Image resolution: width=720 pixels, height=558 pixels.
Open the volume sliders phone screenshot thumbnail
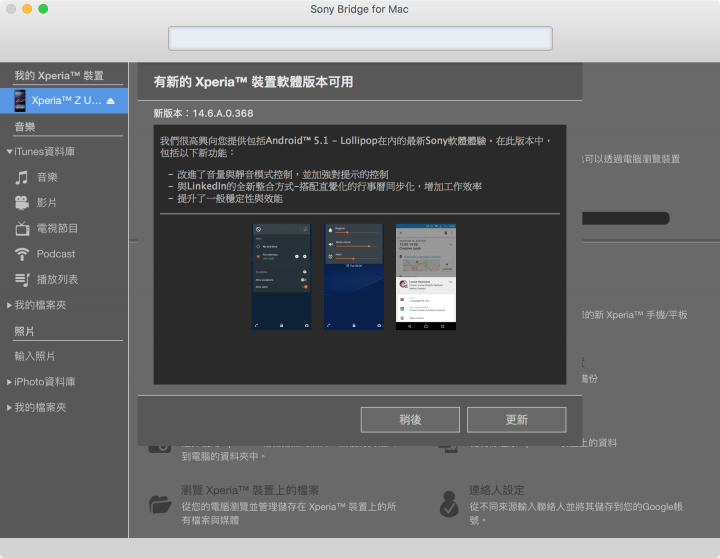tap(354, 277)
